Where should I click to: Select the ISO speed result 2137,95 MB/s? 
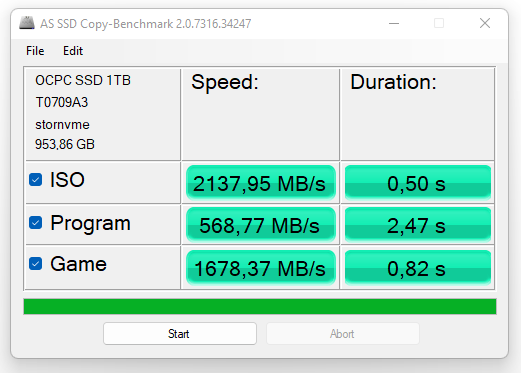[x=261, y=183]
